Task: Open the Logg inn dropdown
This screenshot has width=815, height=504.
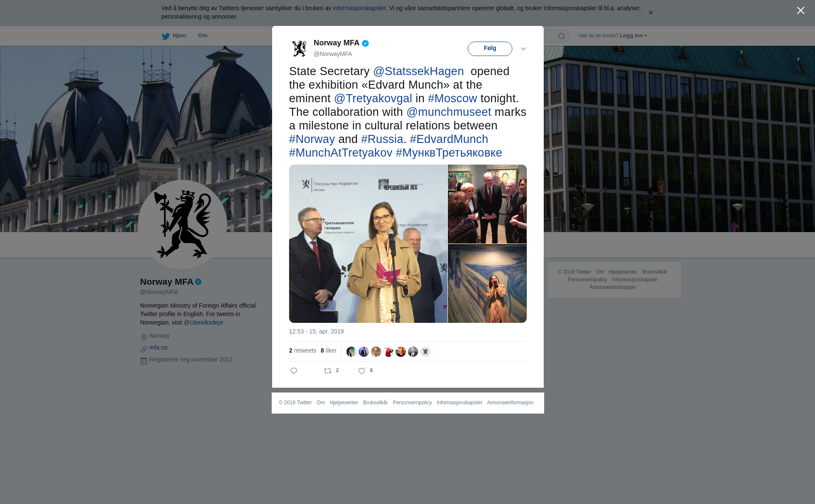Action: (633, 36)
